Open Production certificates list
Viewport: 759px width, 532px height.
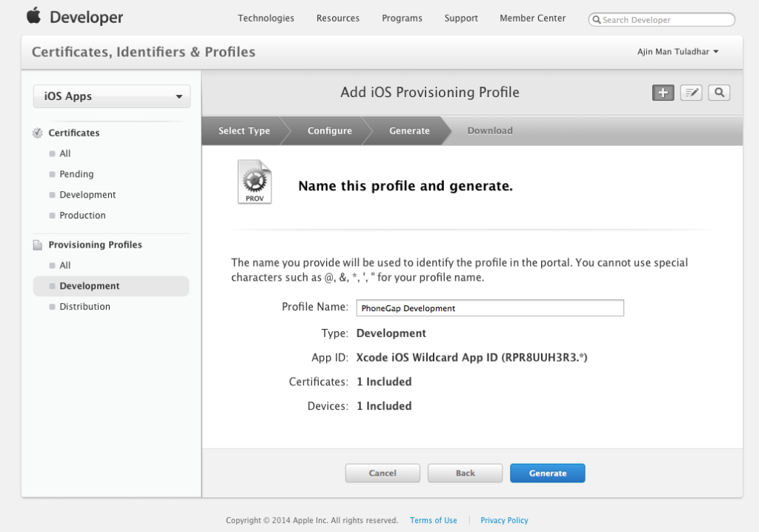click(x=82, y=216)
